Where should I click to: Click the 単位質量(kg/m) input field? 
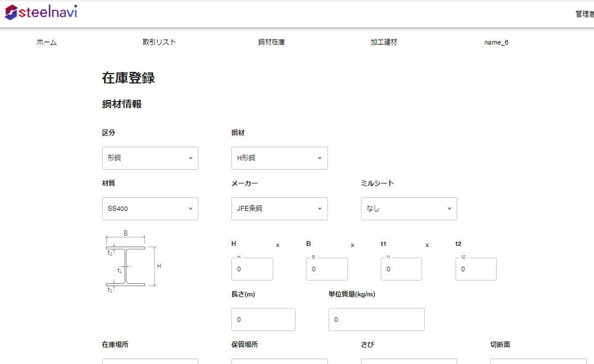[x=377, y=319]
